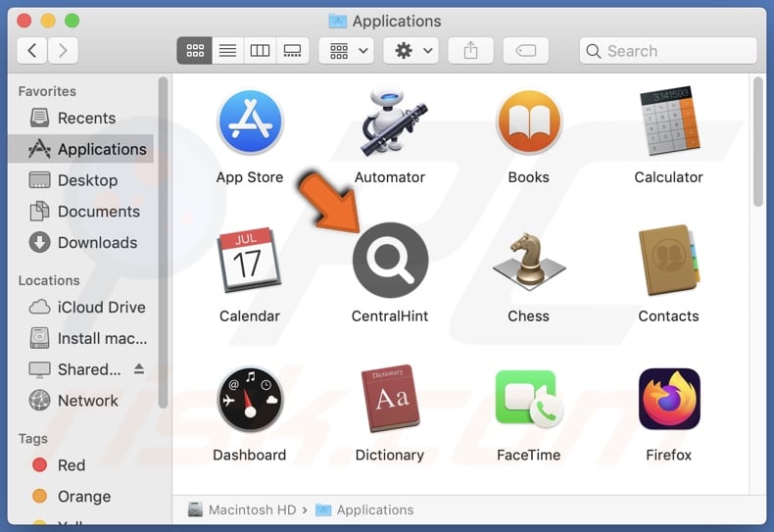774x532 pixels.
Task: Focus the Search field
Action: [668, 50]
